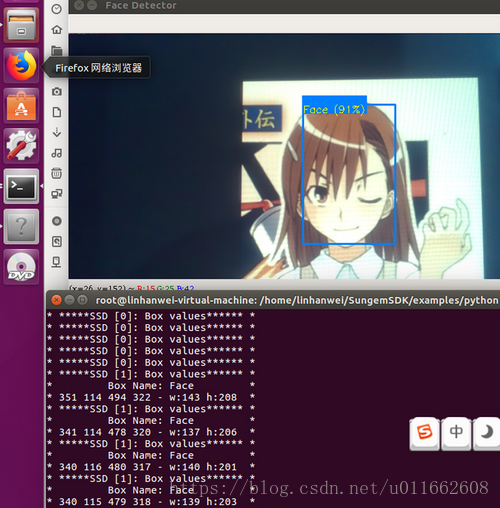This screenshot has height=508, width=500.
Task: Click the terminal title root@linhanwei-virtual-machine
Action: 176,300
